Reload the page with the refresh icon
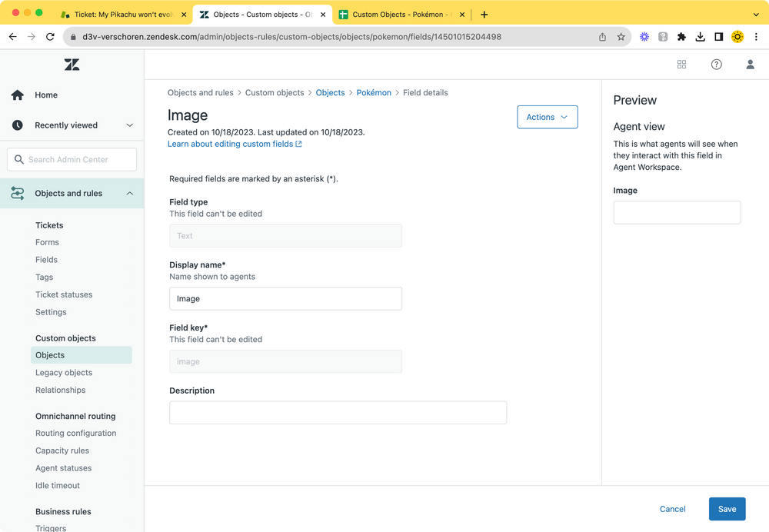 (x=50, y=36)
